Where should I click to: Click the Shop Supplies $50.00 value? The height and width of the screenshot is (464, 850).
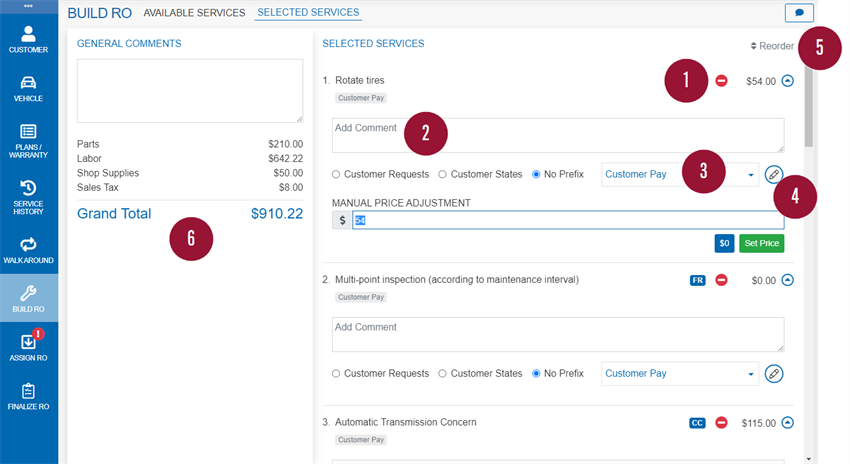point(288,173)
